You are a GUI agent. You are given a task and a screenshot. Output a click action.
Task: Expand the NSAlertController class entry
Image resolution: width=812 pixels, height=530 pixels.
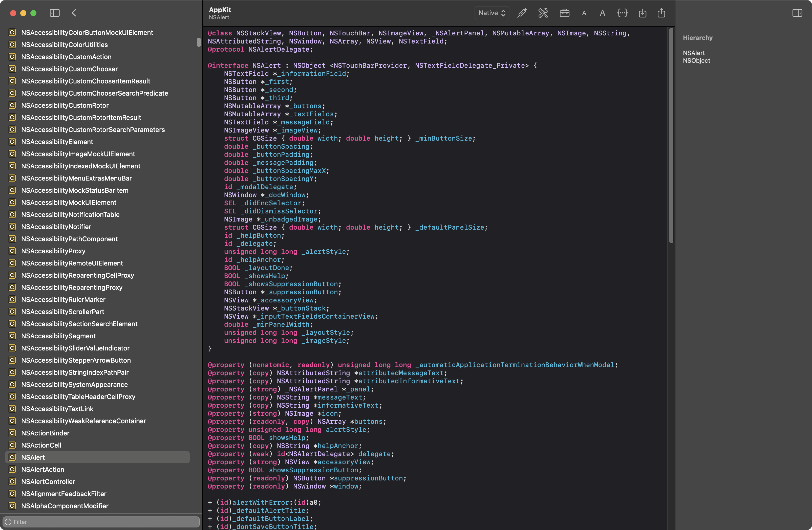[x=48, y=481]
